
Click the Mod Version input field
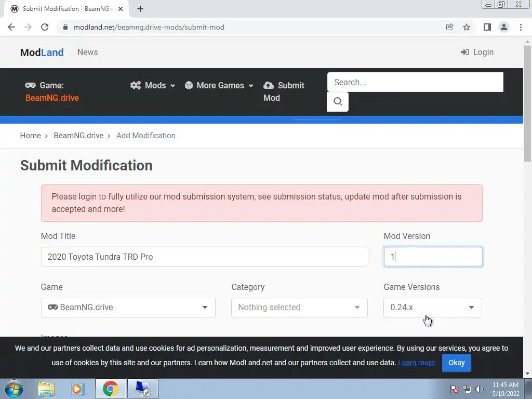[x=433, y=257]
